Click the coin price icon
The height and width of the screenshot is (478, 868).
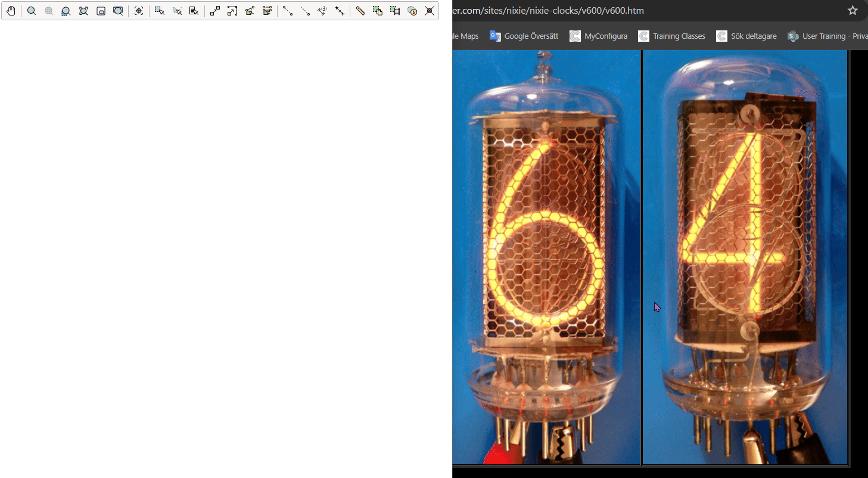[412, 11]
